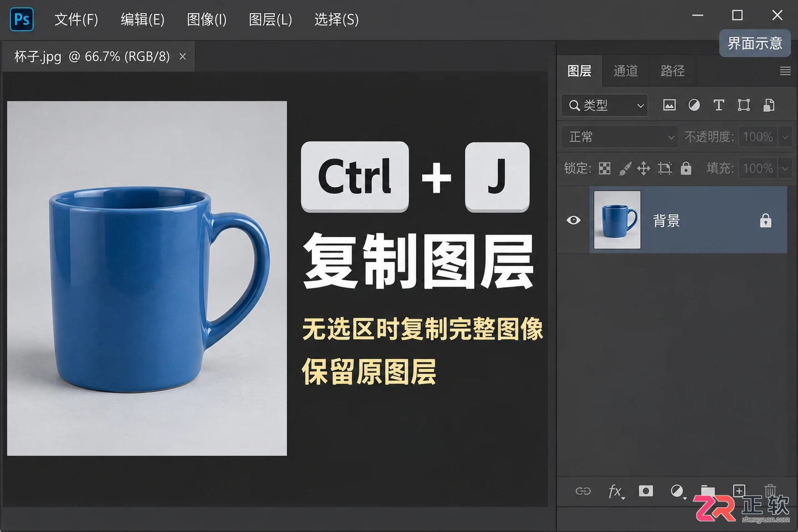Open the 编辑(E) menu
The image size is (798, 532).
(x=142, y=20)
